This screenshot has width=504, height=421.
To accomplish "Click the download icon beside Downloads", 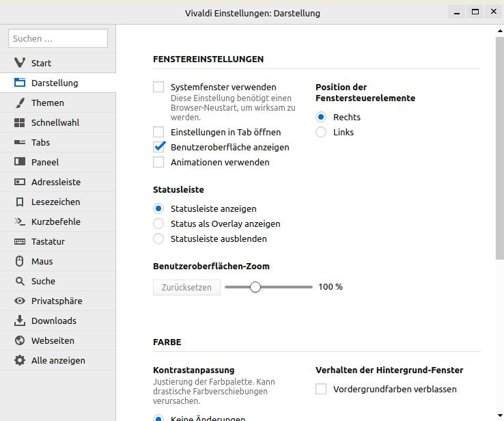I will pyautogui.click(x=20, y=321).
